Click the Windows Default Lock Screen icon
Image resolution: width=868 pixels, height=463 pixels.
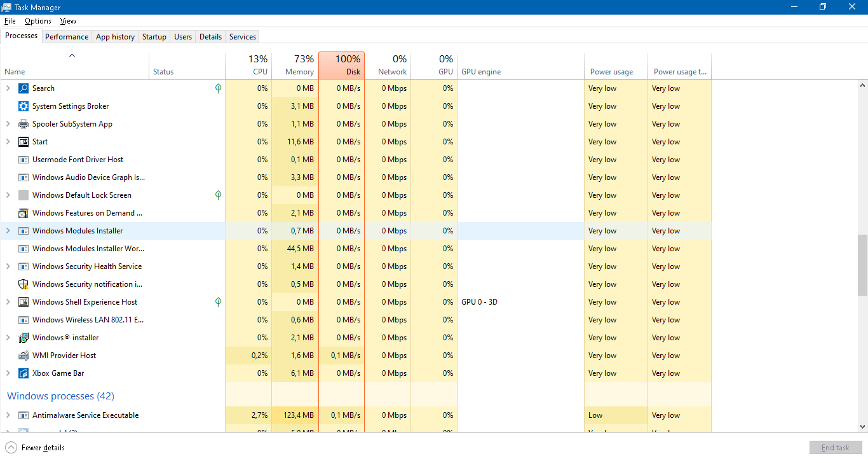pyautogui.click(x=24, y=195)
